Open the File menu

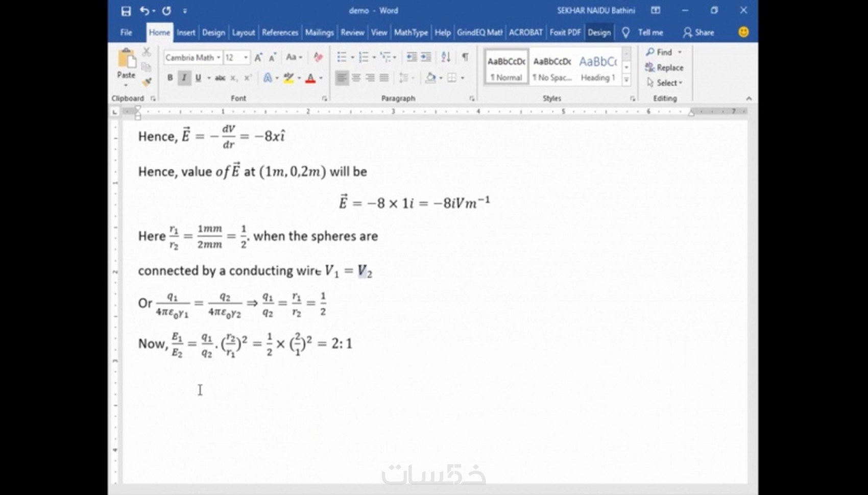(126, 32)
